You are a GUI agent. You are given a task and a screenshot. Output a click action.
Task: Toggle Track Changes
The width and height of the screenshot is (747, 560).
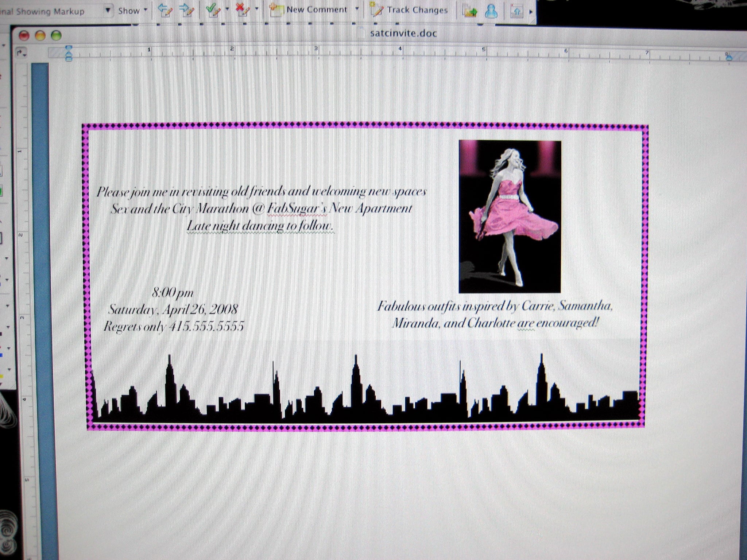coord(409,10)
